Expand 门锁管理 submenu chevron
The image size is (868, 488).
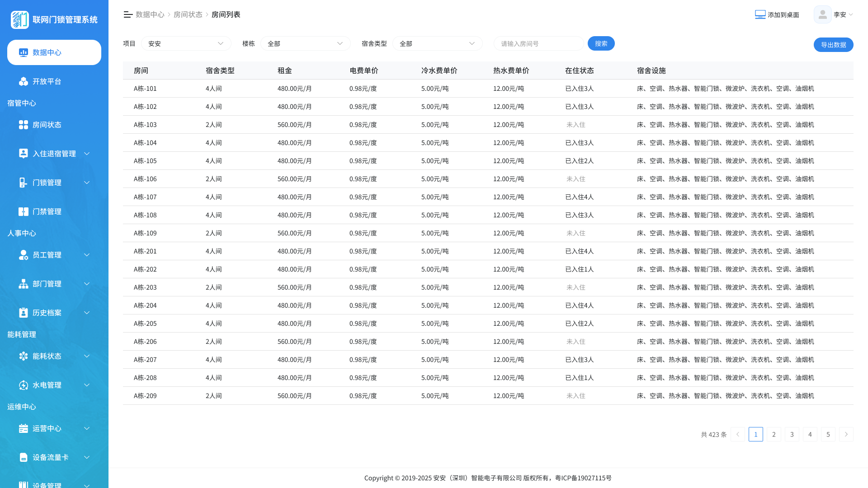click(87, 183)
